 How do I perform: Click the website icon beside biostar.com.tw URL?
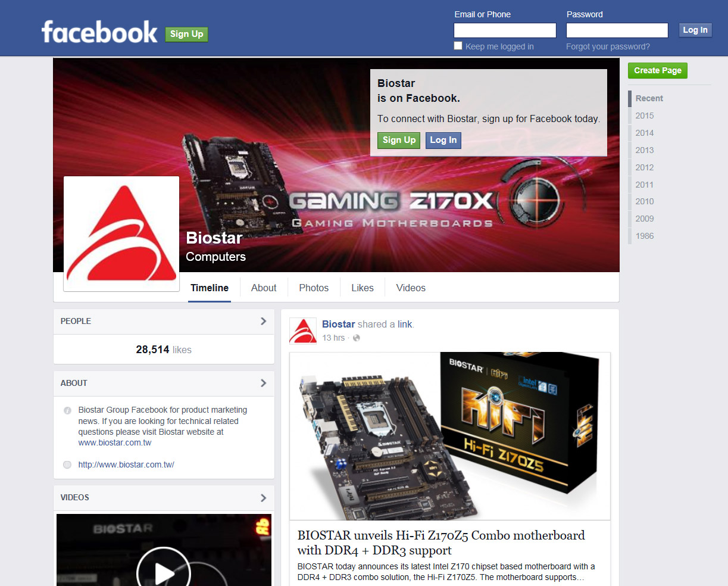[x=67, y=465]
